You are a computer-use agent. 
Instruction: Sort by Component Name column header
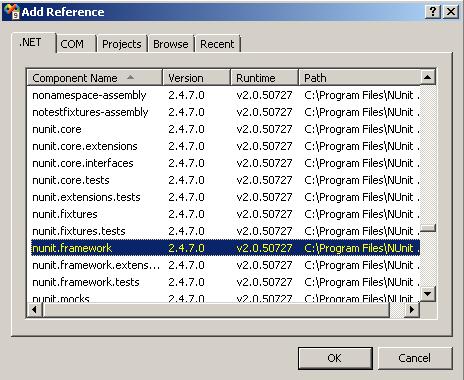pos(94,78)
